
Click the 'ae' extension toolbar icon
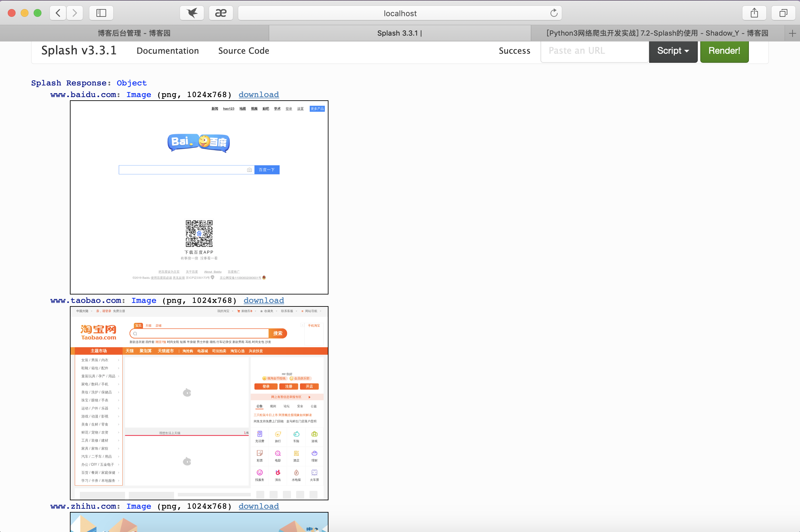pos(221,13)
